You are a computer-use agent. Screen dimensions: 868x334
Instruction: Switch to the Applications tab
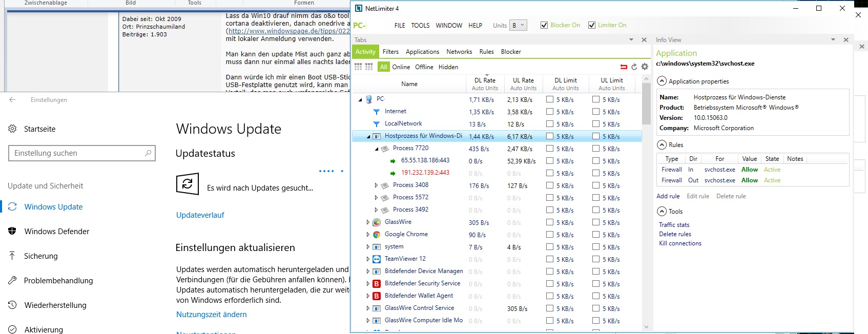point(422,52)
